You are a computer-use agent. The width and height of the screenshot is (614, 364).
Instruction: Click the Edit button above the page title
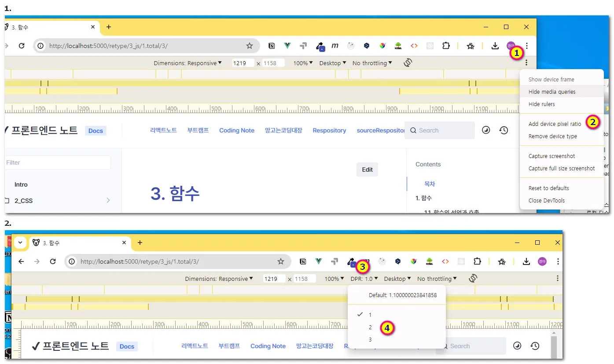(x=367, y=169)
